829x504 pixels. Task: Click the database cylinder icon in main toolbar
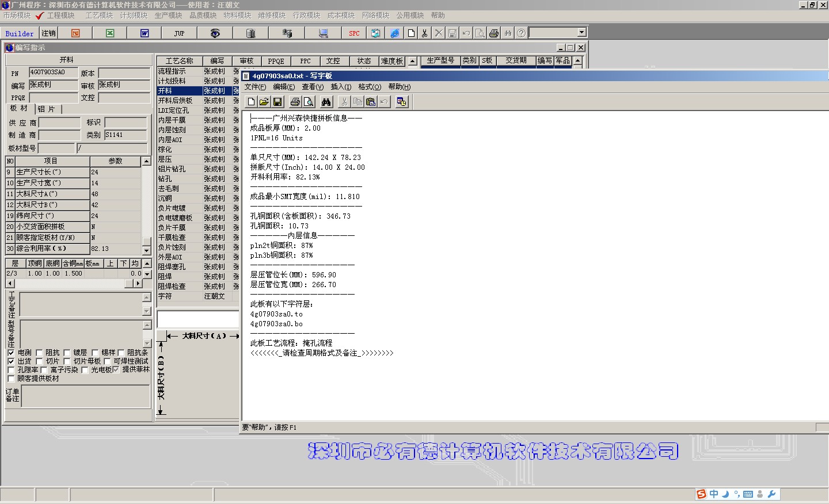pyautogui.click(x=250, y=33)
